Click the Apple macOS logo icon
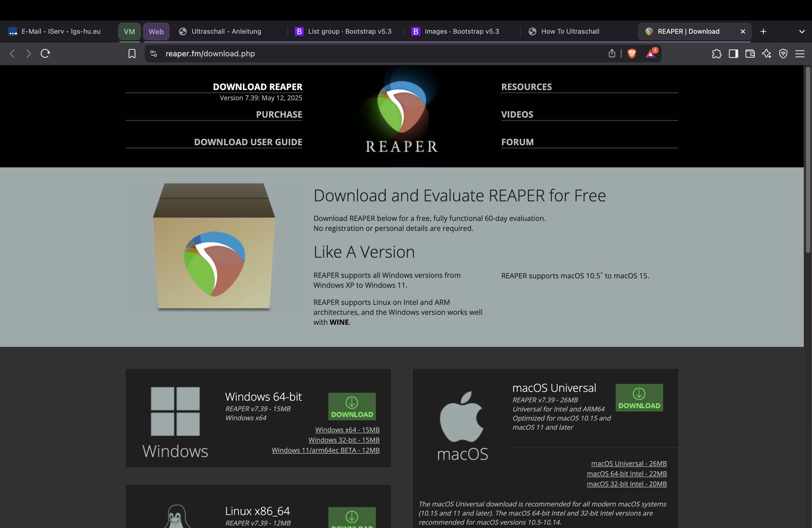Image resolution: width=812 pixels, height=528 pixels. click(x=462, y=416)
